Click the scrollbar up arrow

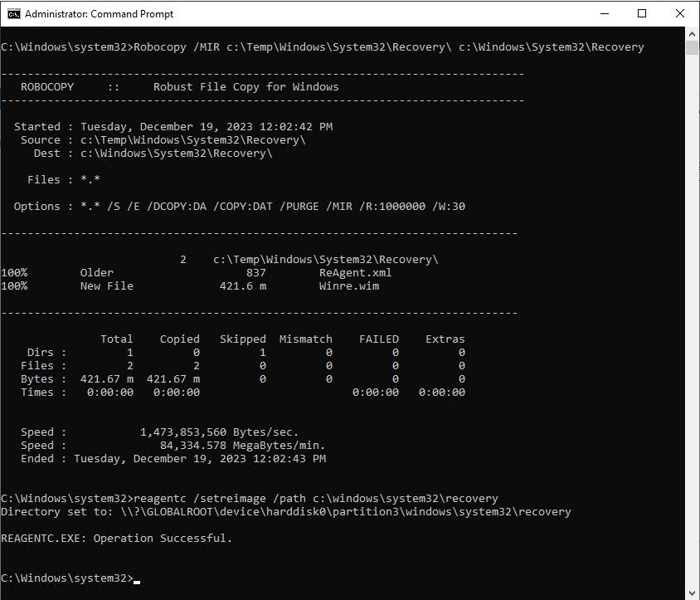pos(692,34)
